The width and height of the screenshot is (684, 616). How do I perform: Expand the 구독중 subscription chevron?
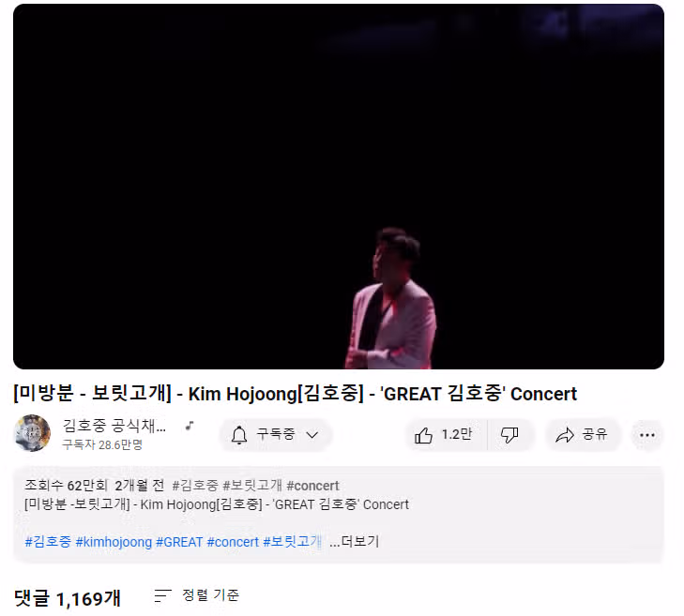pyautogui.click(x=312, y=435)
